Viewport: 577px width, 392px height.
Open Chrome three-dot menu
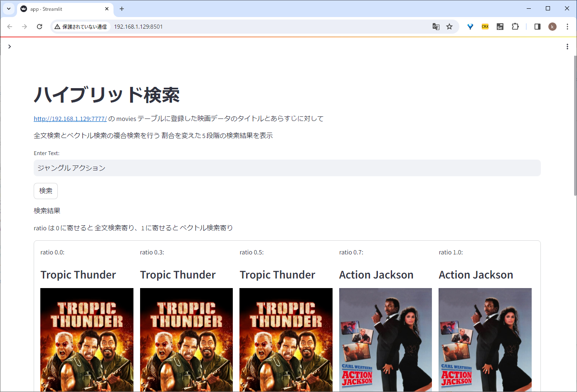567,27
